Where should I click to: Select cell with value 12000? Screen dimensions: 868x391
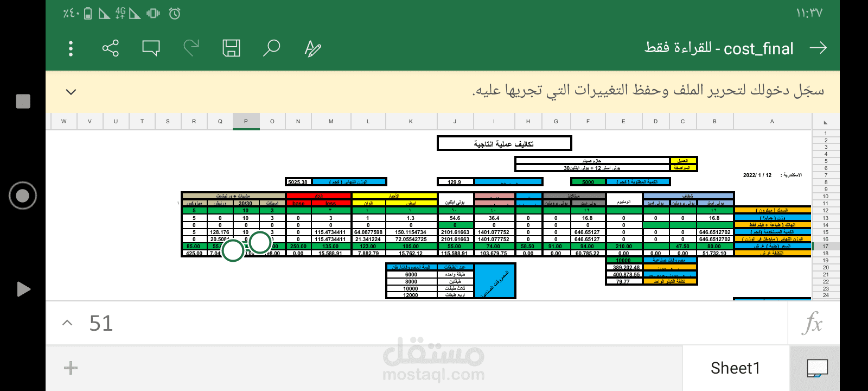(411, 295)
